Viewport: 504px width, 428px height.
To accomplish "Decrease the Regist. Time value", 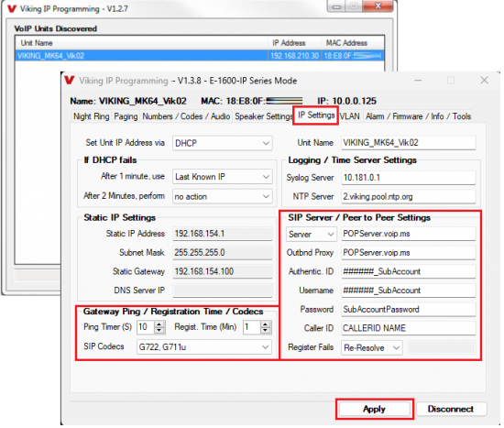I will pyautogui.click(x=265, y=331).
